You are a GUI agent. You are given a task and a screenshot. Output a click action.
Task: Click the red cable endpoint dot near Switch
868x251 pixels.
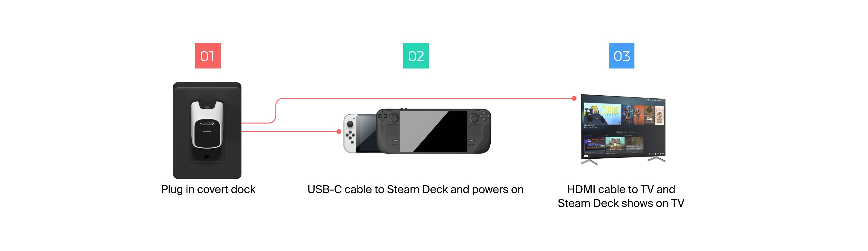pyautogui.click(x=339, y=132)
